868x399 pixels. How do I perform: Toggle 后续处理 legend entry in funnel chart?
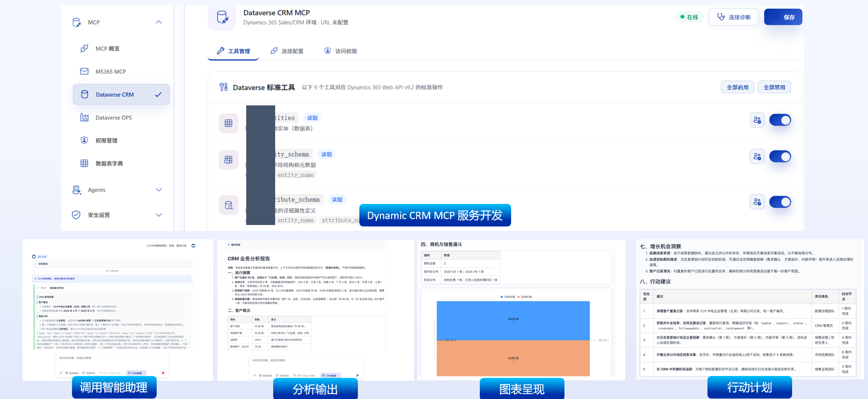[525, 297]
